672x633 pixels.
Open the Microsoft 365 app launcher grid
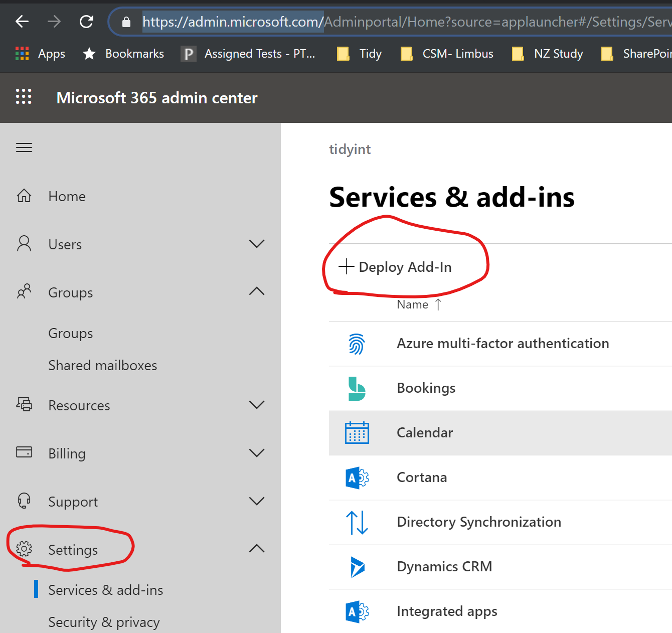(x=24, y=96)
